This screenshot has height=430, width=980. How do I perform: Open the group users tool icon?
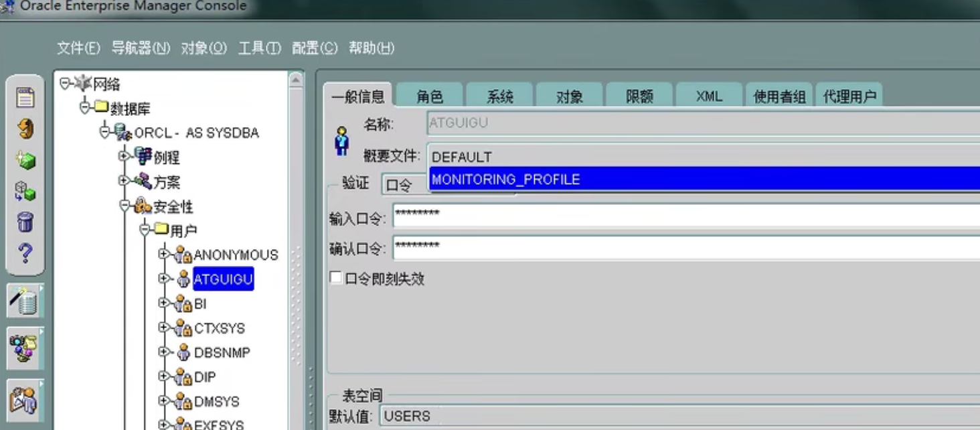point(25,348)
